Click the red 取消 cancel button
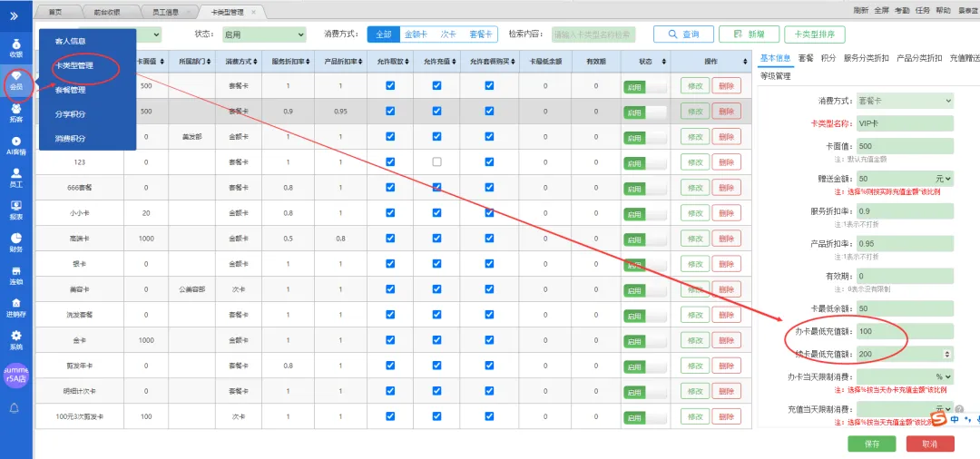This screenshot has width=980, height=459. (929, 444)
